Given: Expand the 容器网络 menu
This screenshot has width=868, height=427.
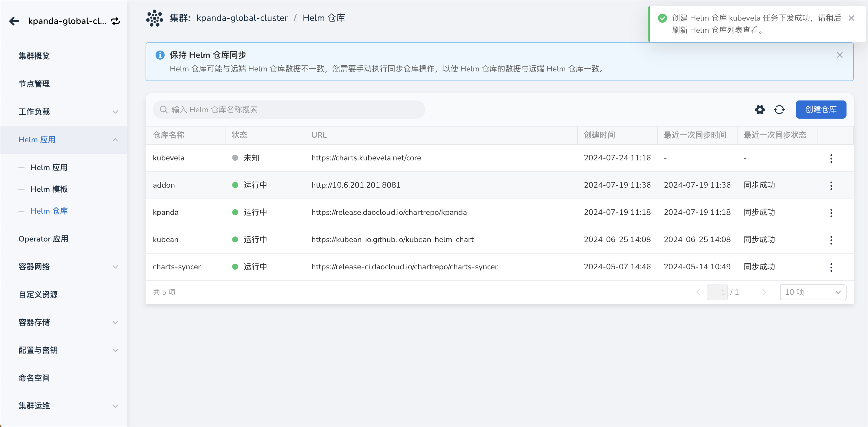Looking at the screenshot, I should tap(64, 267).
